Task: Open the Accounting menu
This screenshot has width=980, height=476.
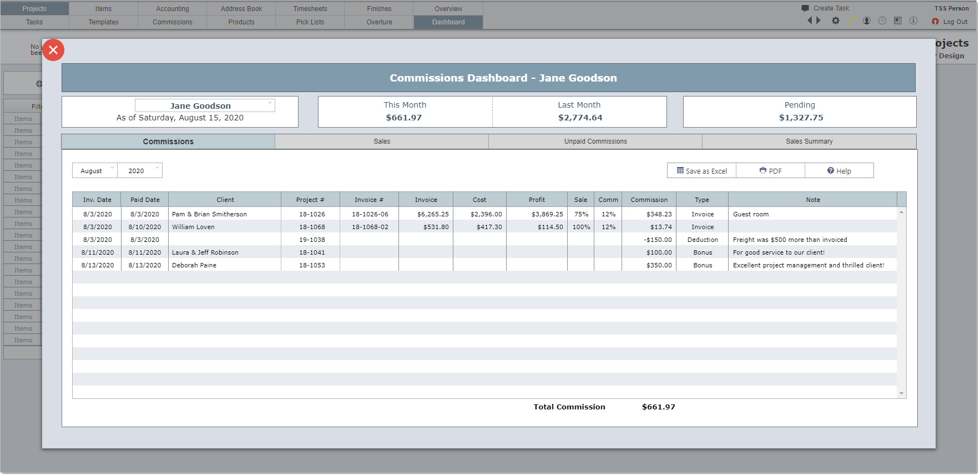Action: (x=173, y=9)
